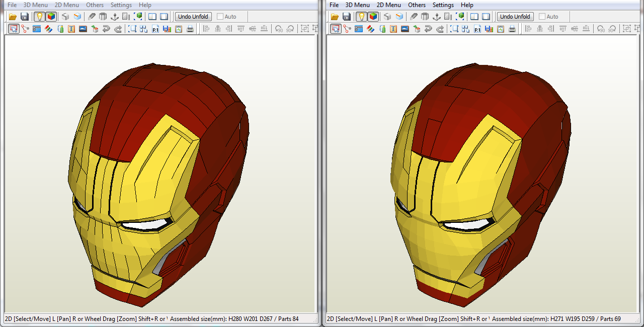Save the model in the left window
This screenshot has width=644, height=327.
25,17
